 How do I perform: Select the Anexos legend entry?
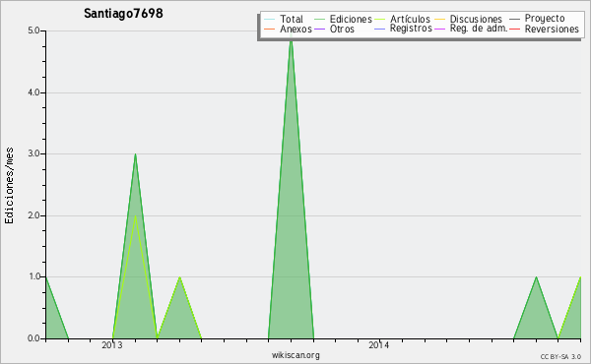[288, 29]
